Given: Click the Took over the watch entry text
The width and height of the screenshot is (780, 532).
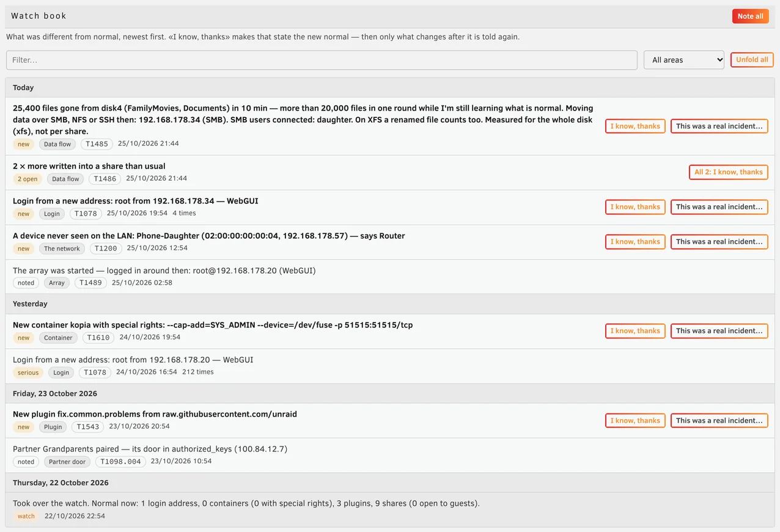Looking at the screenshot, I should (x=246, y=504).
